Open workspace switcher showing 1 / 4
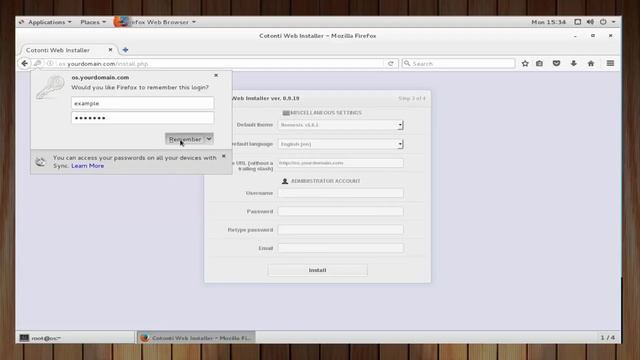Image resolution: width=640 pixels, height=360 pixels. tap(607, 338)
